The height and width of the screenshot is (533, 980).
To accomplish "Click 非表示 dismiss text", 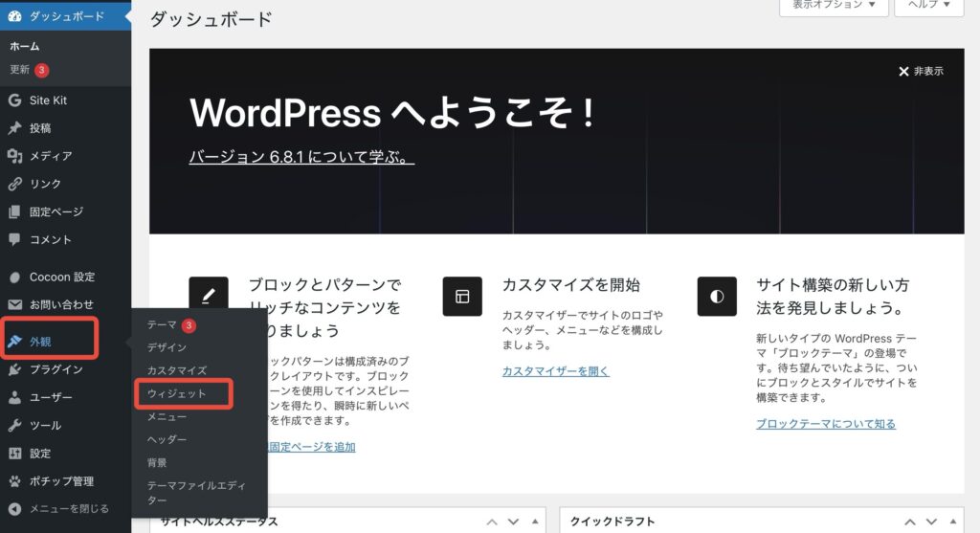I will click(928, 71).
